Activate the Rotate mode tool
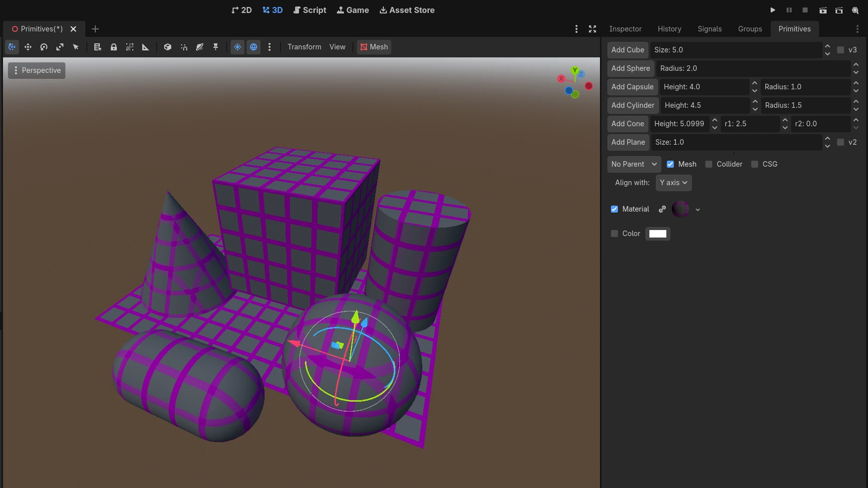This screenshot has width=868, height=488. tap(44, 47)
